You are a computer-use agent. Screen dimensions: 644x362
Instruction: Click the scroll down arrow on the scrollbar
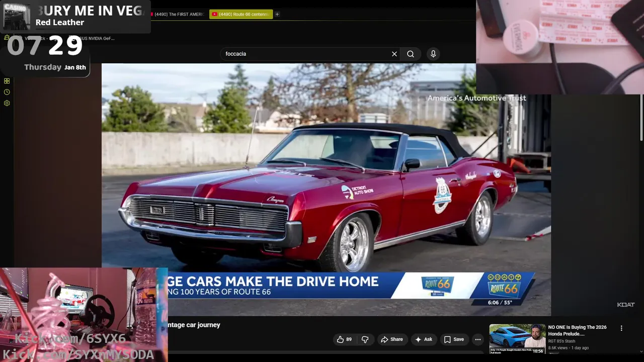(x=641, y=351)
